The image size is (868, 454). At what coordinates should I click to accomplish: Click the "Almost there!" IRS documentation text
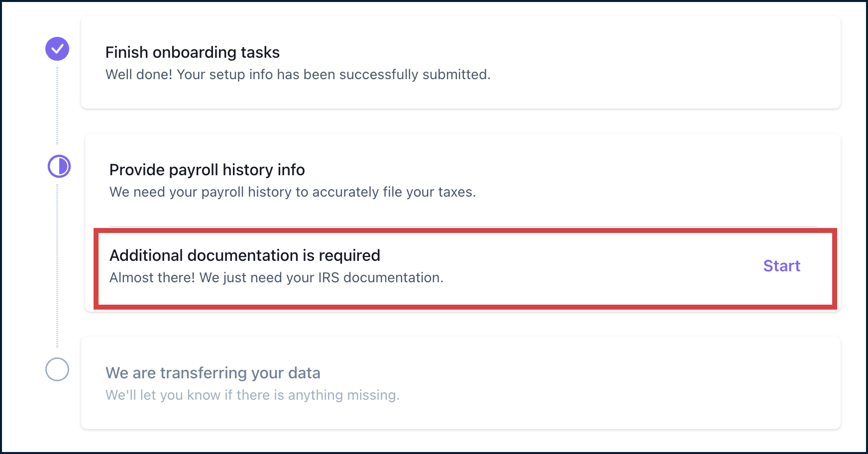point(276,278)
